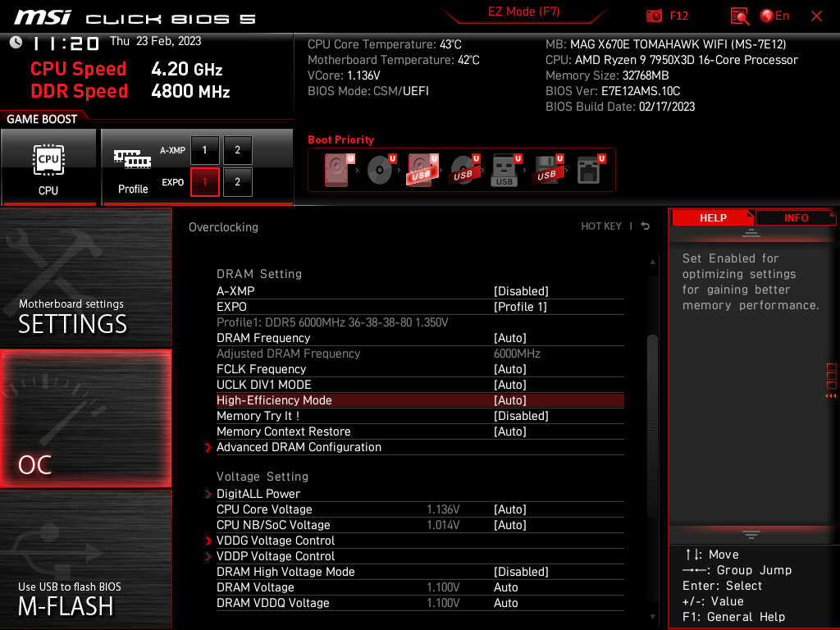840x630 pixels.
Task: Open FCLK Frequency Auto dropdown
Action: (x=510, y=368)
